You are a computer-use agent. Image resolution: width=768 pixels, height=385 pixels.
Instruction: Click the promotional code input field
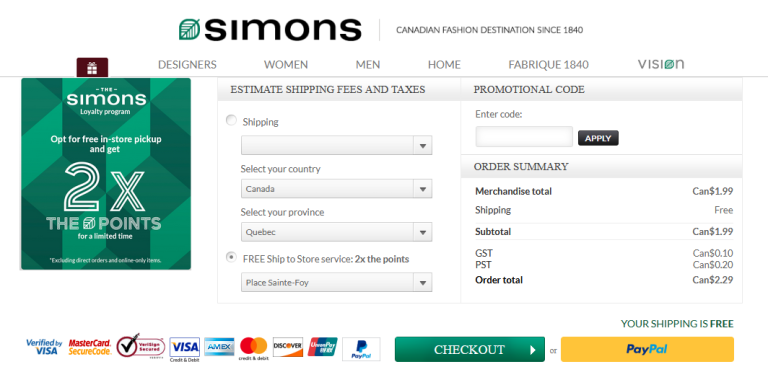coord(524,137)
